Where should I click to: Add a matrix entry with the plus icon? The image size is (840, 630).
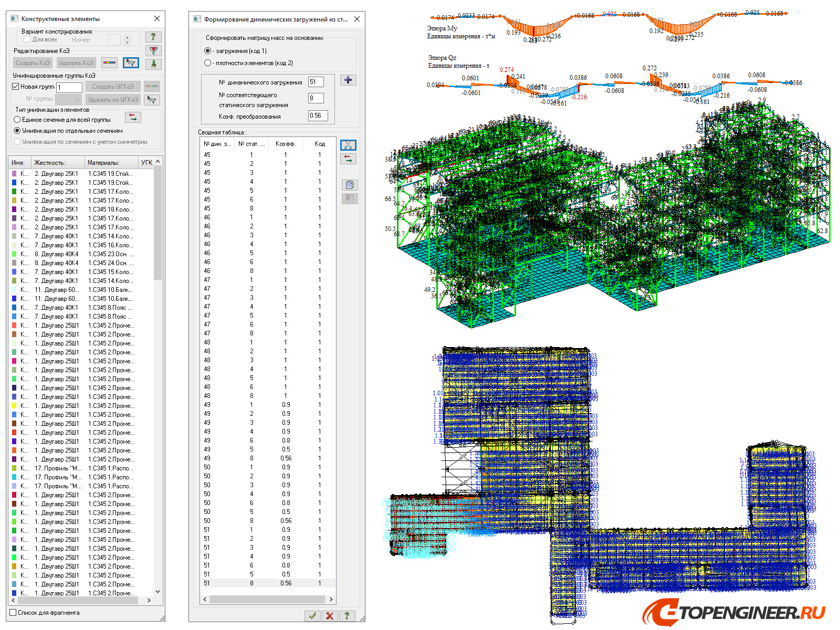348,80
